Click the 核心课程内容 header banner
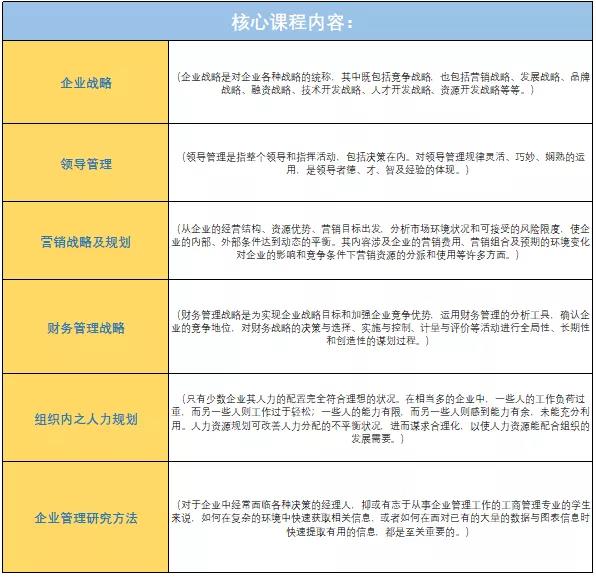 pos(298,22)
